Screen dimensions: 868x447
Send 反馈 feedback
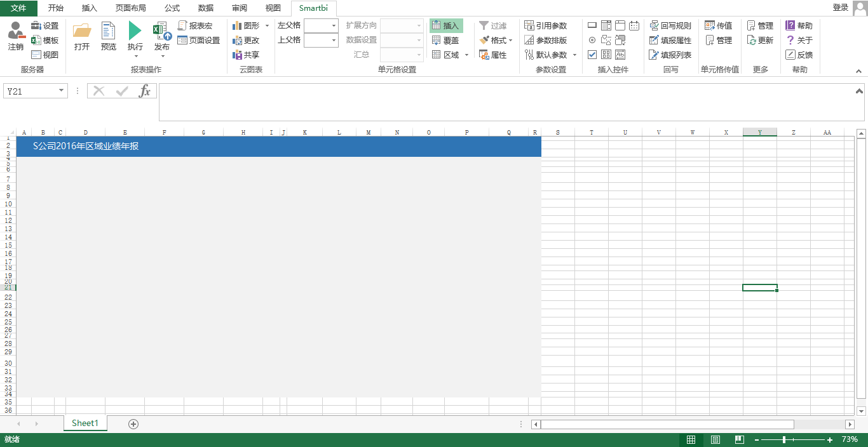click(x=799, y=55)
